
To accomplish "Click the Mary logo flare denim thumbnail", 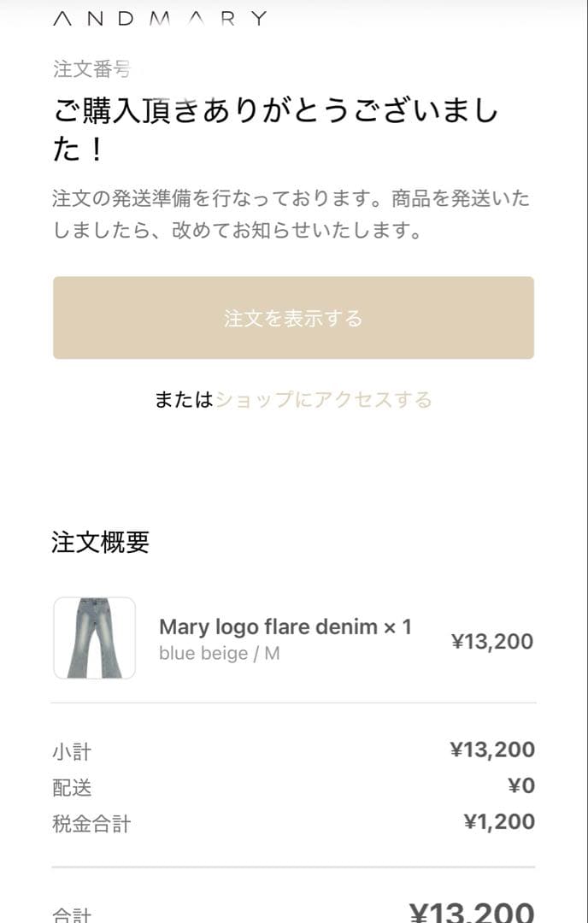I will click(x=93, y=637).
